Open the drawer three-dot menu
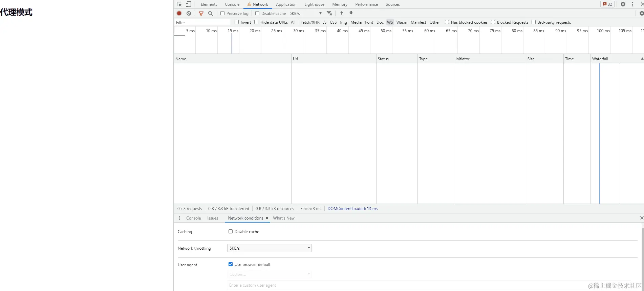This screenshot has height=291, width=644. pyautogui.click(x=179, y=218)
